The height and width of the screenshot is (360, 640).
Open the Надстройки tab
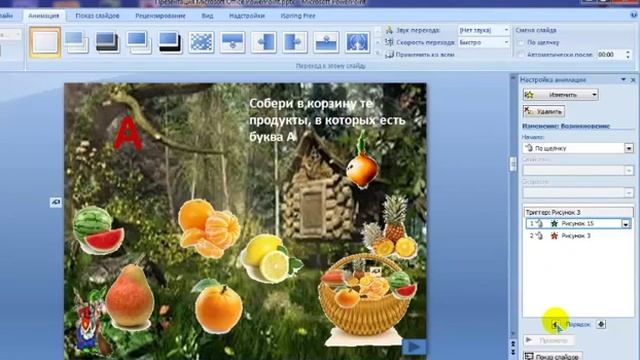coord(247,16)
